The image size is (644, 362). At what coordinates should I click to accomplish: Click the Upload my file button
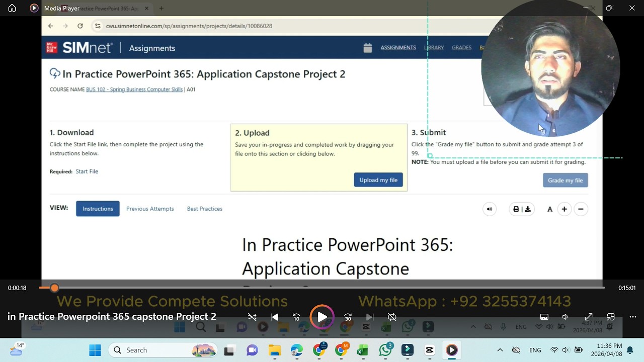point(378,180)
